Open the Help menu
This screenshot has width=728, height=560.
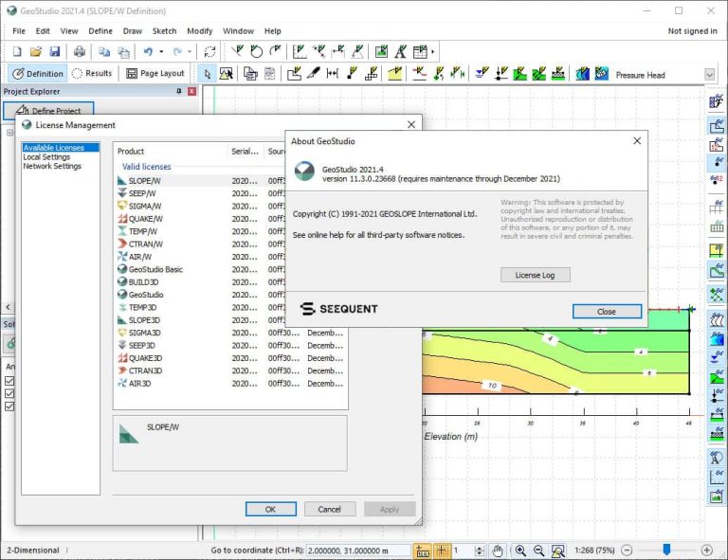click(x=273, y=31)
